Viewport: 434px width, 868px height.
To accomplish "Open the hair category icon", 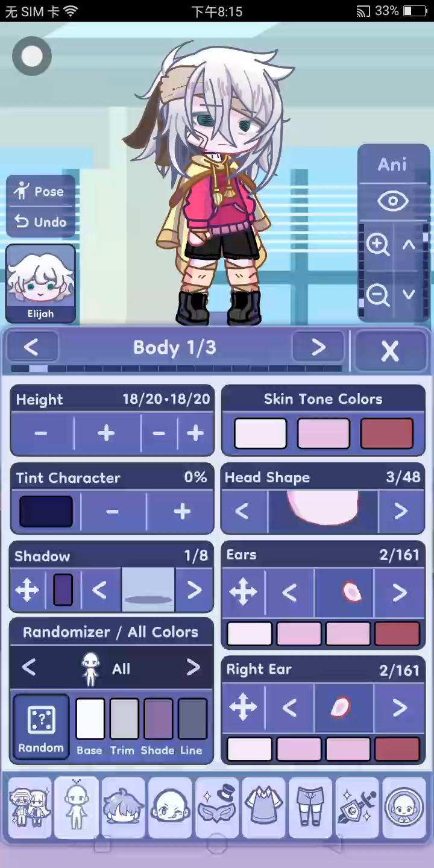I will [x=124, y=807].
